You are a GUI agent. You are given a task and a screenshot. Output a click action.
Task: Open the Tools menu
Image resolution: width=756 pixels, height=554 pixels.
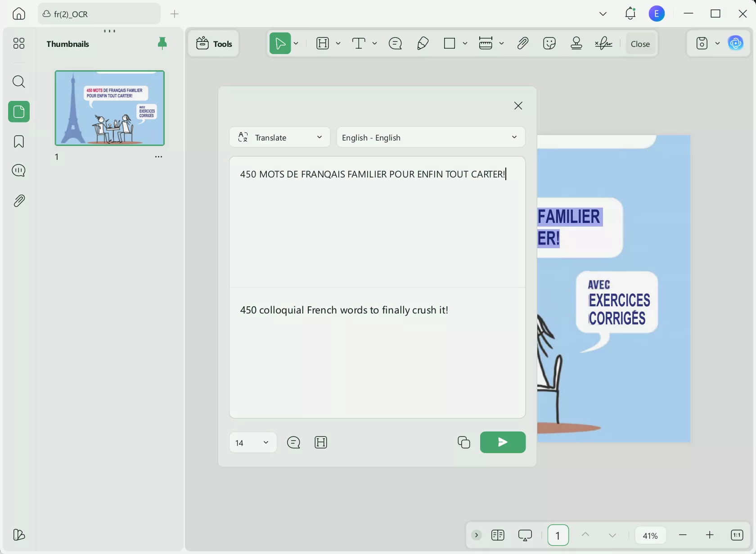click(x=214, y=44)
